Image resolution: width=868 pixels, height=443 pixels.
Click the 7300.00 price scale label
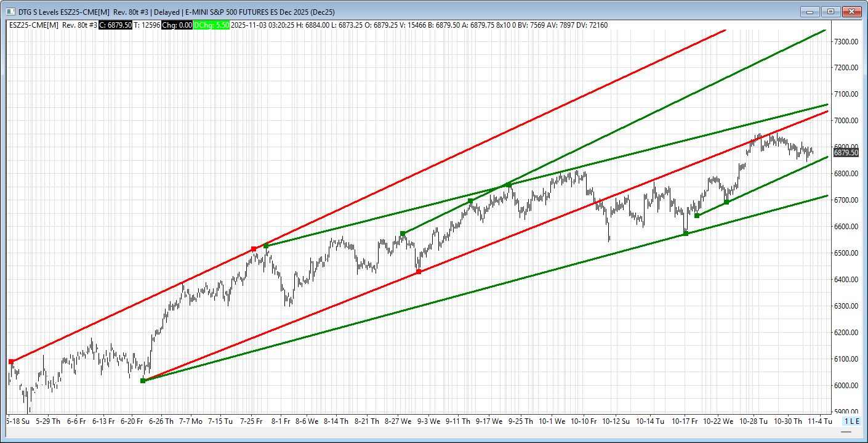tap(846, 41)
